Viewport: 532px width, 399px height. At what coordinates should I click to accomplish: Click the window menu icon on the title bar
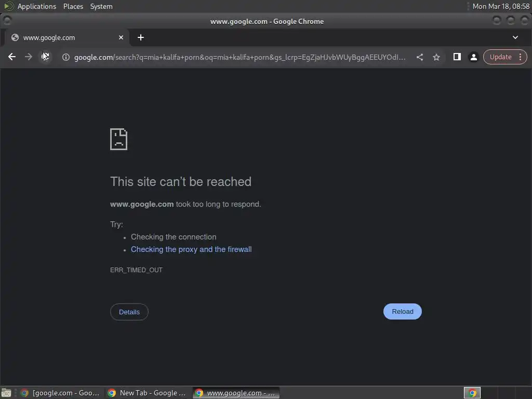[x=7, y=21]
